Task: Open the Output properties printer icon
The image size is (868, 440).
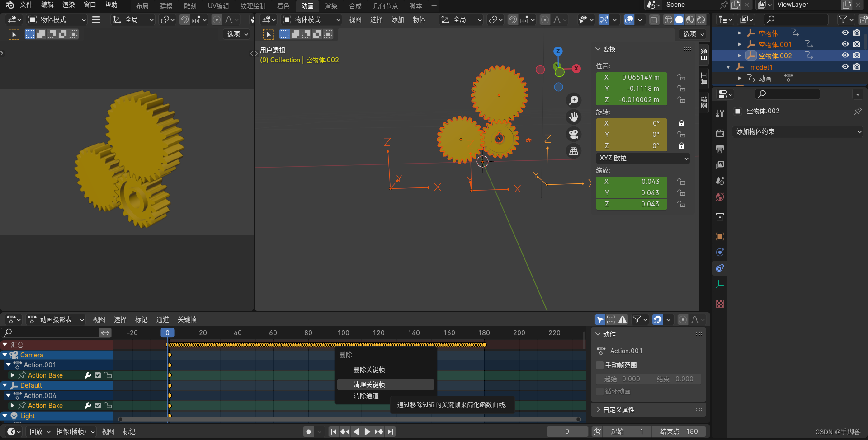Action: 720,149
